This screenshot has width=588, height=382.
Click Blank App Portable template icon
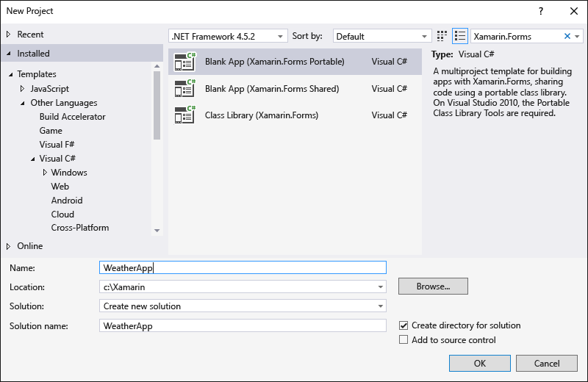185,62
